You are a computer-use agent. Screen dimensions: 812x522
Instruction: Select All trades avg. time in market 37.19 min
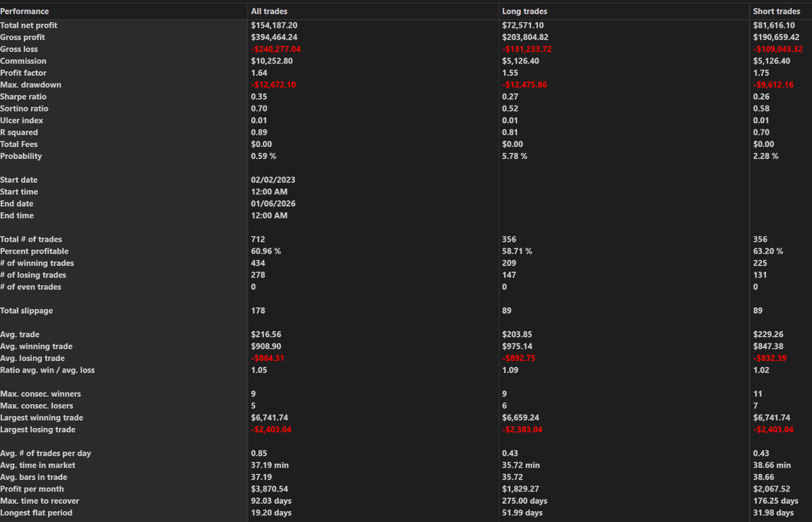[269, 465]
